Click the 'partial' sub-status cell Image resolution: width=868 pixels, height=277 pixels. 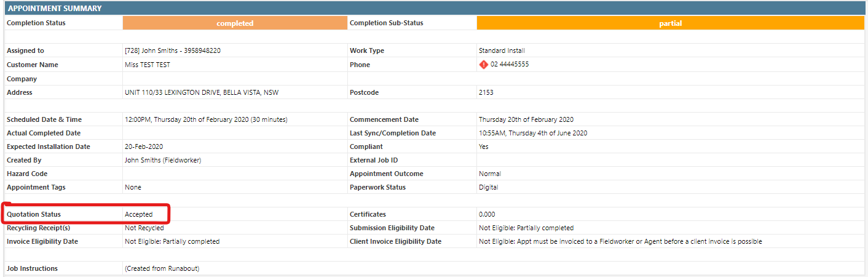(x=670, y=23)
